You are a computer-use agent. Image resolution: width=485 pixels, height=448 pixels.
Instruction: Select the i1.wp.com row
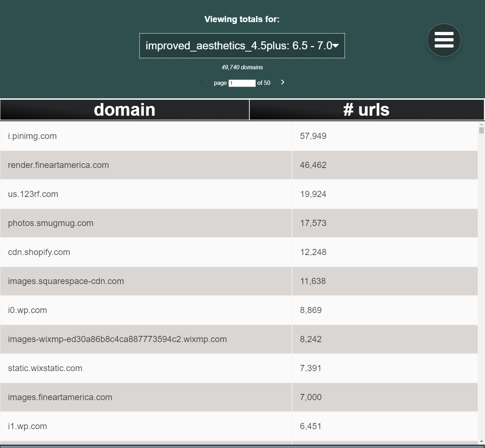pyautogui.click(x=239, y=426)
